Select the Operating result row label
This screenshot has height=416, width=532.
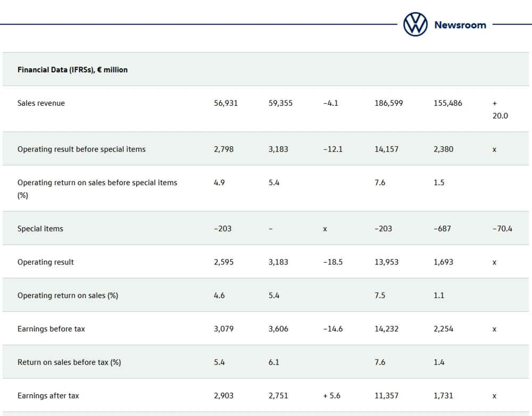tap(46, 262)
